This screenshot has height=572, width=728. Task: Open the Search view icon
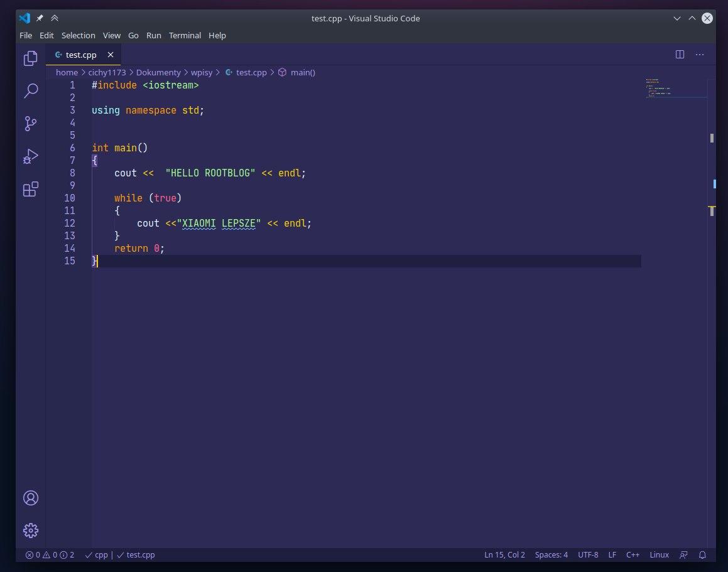pyautogui.click(x=30, y=91)
